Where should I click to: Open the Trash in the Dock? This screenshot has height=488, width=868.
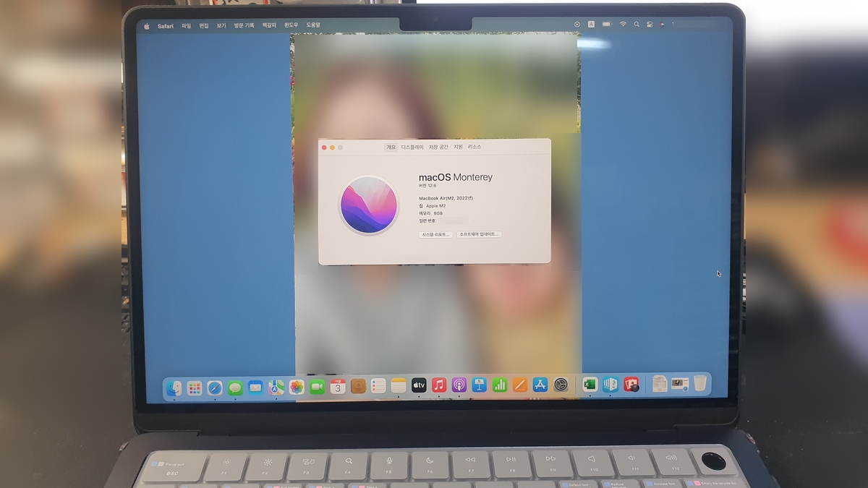[700, 383]
